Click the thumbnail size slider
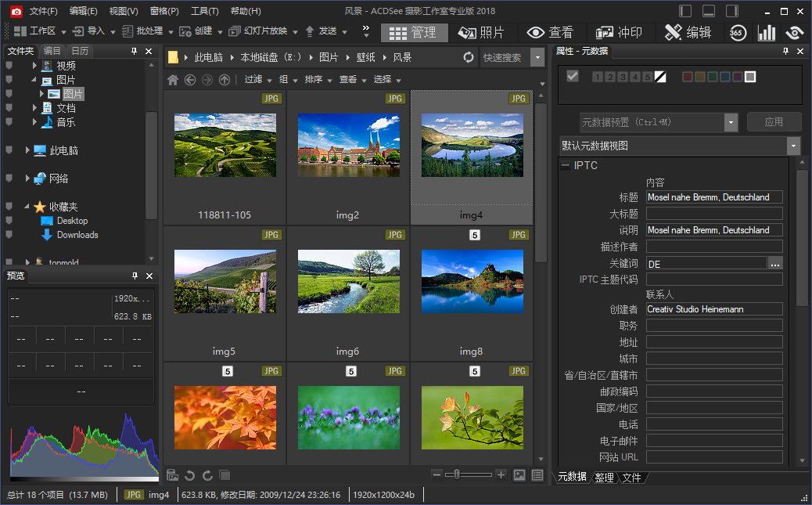Viewport: 812px width, 505px height. click(x=468, y=474)
